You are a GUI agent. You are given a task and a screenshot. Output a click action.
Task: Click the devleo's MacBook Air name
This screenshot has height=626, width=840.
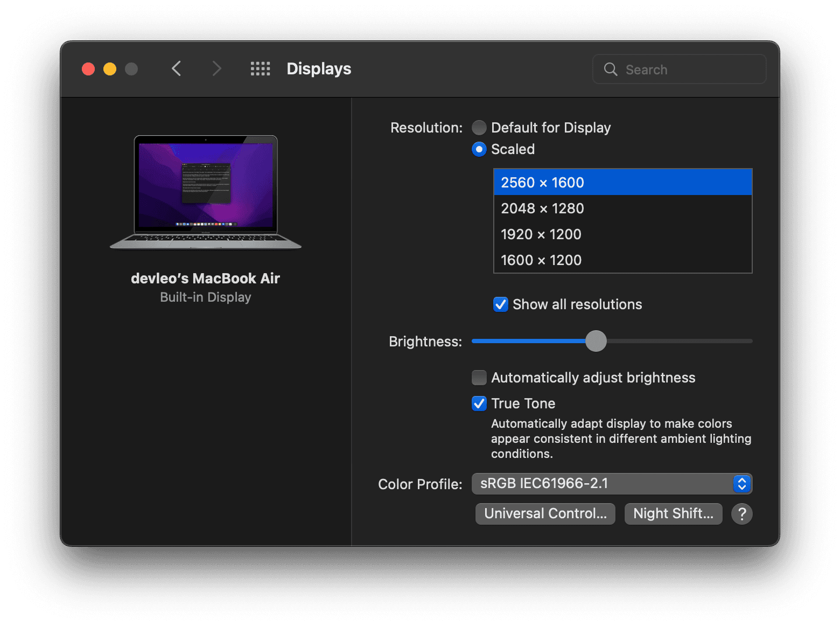pyautogui.click(x=206, y=279)
